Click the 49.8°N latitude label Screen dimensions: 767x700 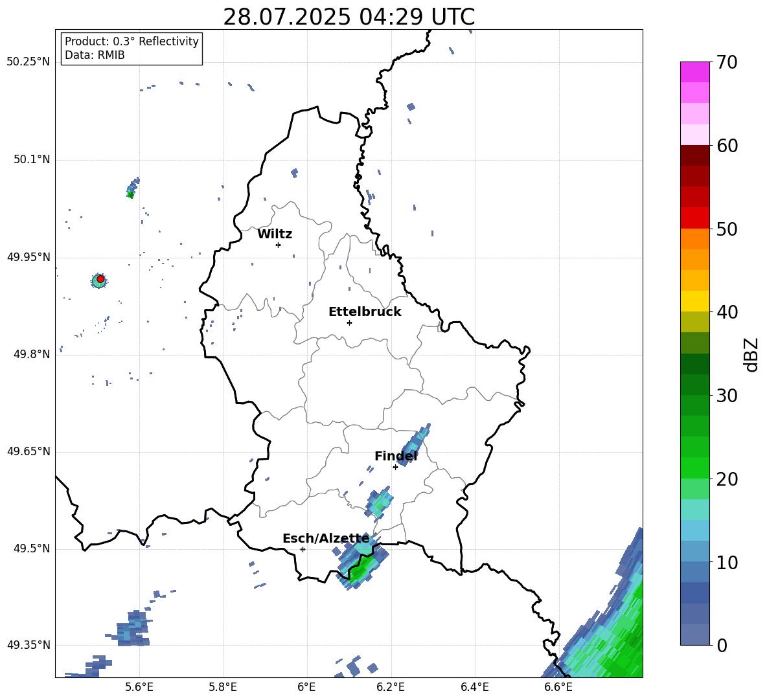32,354
